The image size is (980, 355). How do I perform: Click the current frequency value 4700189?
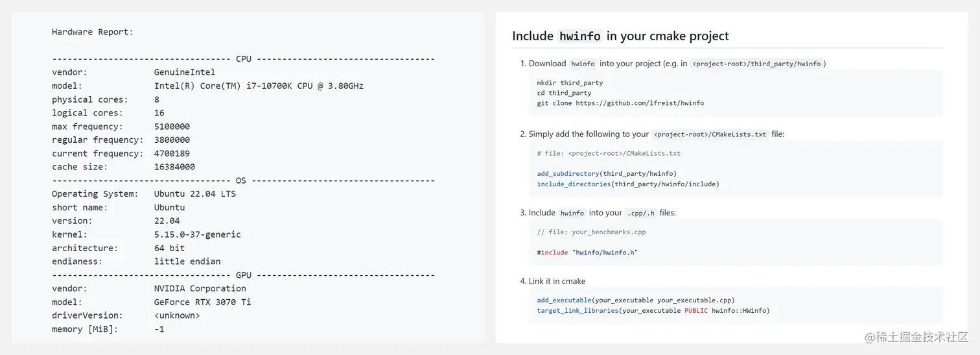pyautogui.click(x=172, y=153)
